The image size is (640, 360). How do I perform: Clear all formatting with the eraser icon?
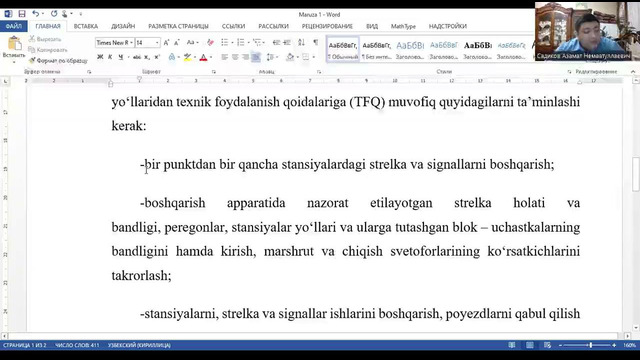(x=210, y=42)
